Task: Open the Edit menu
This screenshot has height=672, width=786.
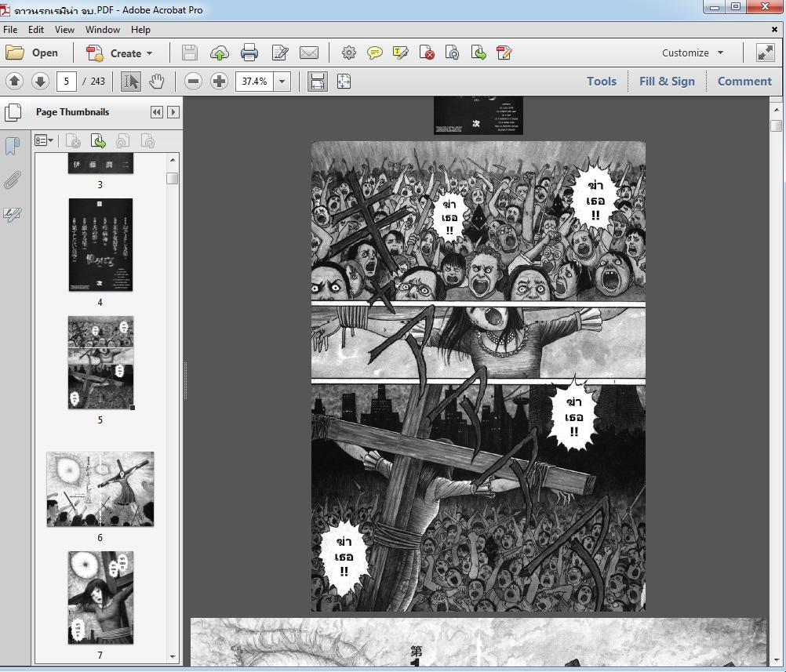Action: 35,30
